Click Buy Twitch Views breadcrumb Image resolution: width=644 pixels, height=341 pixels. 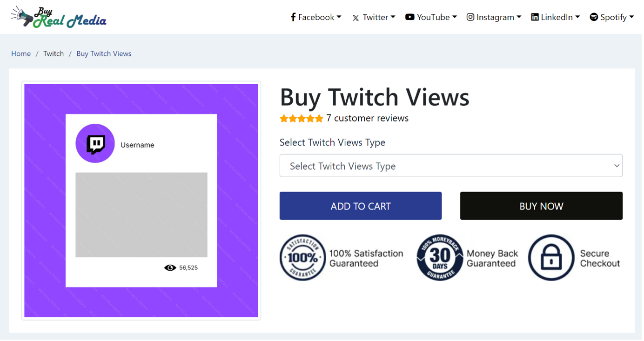pos(104,53)
